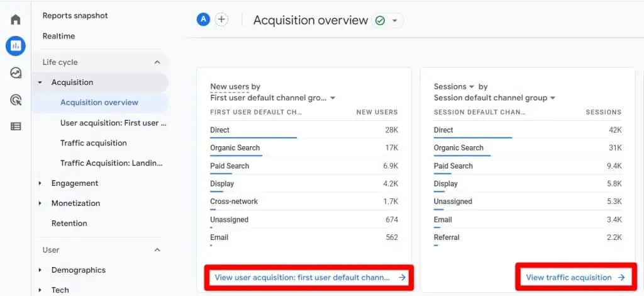
Task: Open the Configure table icon in rail
Action: pos(16,127)
